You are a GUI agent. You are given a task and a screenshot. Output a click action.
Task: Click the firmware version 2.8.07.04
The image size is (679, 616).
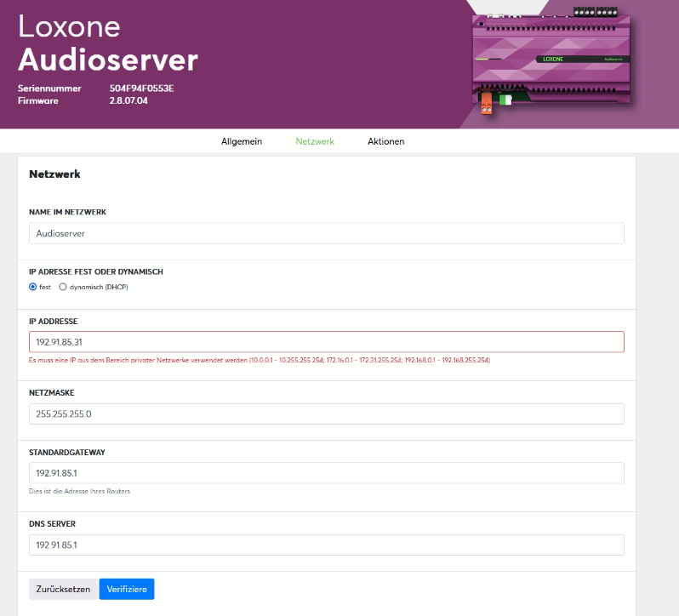[128, 100]
